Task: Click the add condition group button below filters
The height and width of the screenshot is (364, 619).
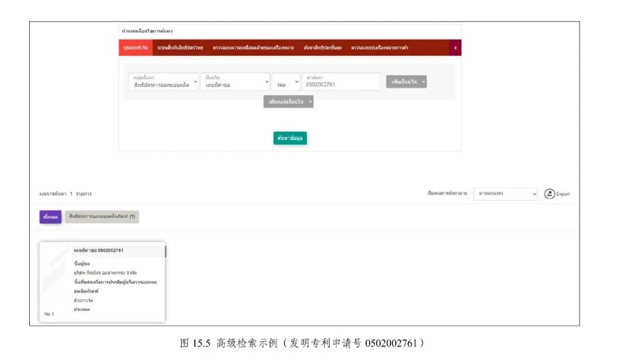Action: tap(288, 101)
